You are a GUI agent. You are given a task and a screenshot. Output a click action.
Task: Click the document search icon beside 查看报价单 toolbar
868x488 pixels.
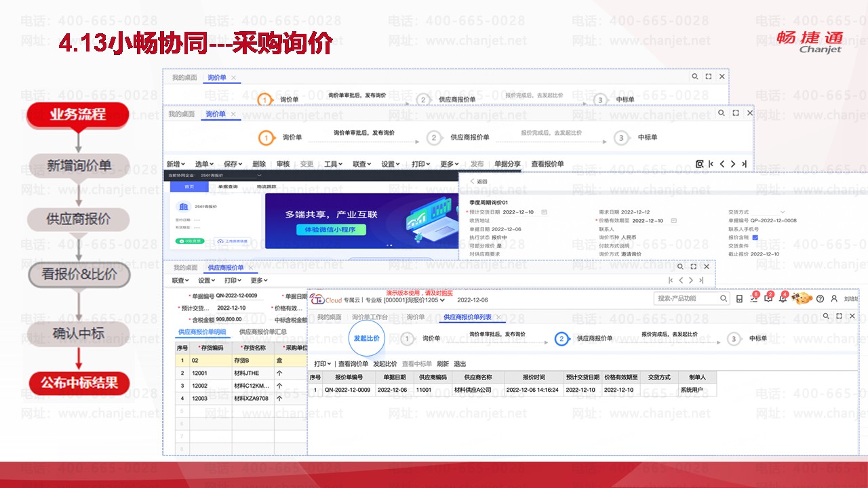[699, 164]
